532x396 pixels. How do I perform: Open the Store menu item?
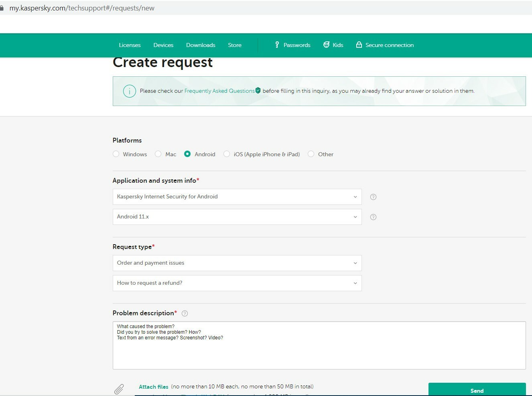pyautogui.click(x=235, y=45)
